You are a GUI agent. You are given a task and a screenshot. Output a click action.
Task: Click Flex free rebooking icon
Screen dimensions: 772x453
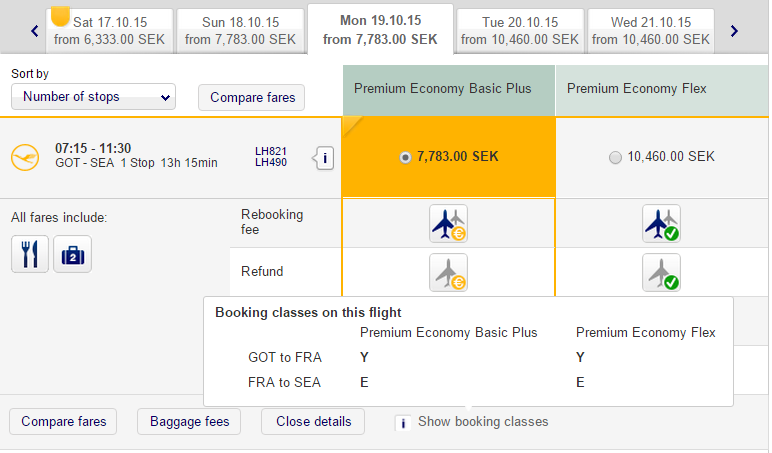[x=661, y=223]
